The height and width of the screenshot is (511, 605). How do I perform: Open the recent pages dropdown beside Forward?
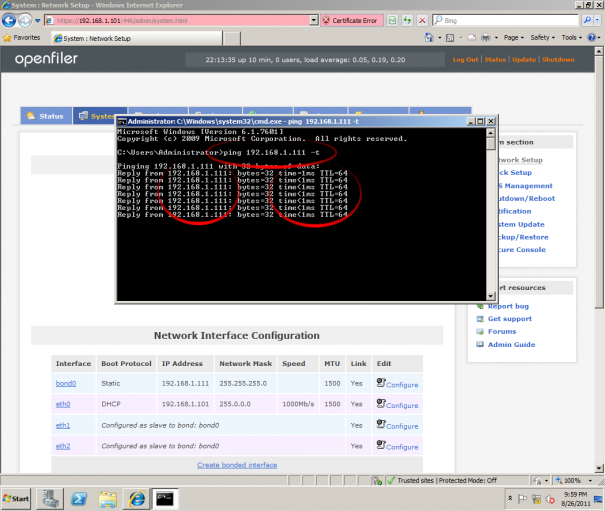37,20
